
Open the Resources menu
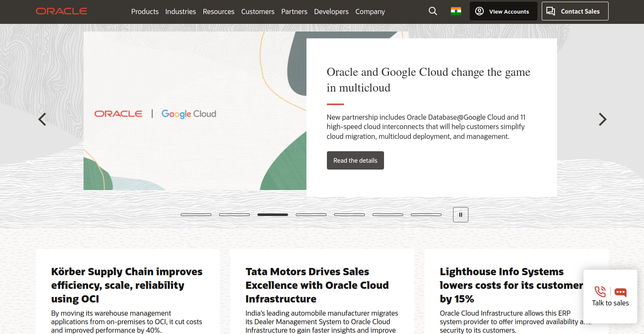tap(219, 12)
